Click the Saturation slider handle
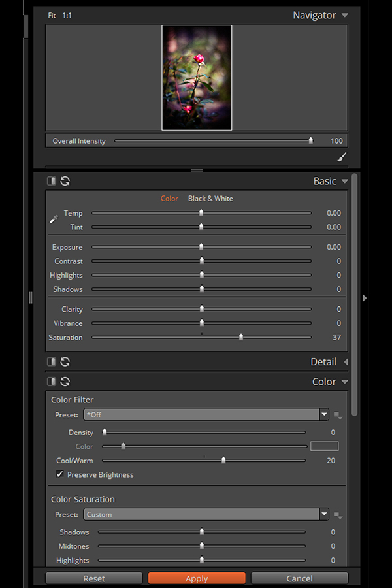 coord(241,336)
